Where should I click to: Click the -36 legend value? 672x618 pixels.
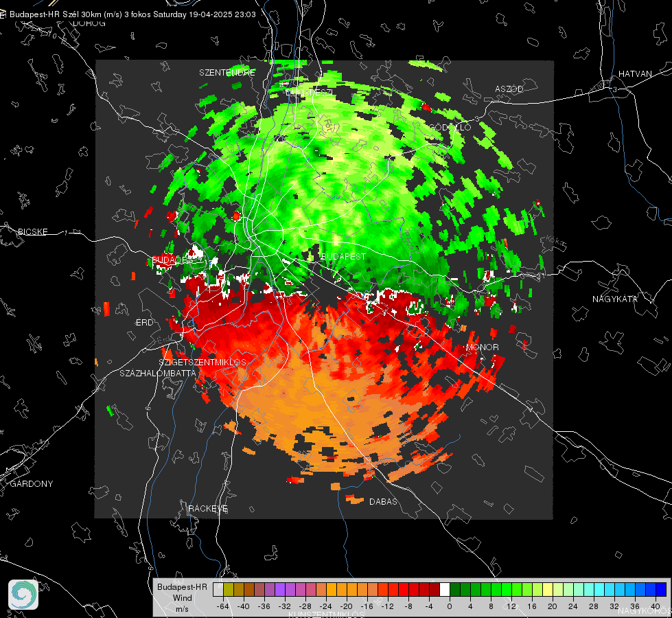[x=264, y=606]
